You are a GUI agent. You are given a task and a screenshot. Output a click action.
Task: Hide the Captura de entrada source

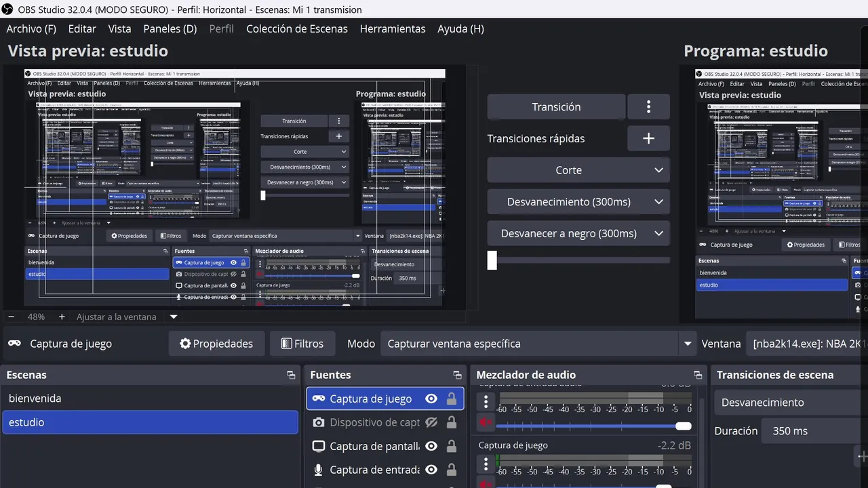[431, 470]
